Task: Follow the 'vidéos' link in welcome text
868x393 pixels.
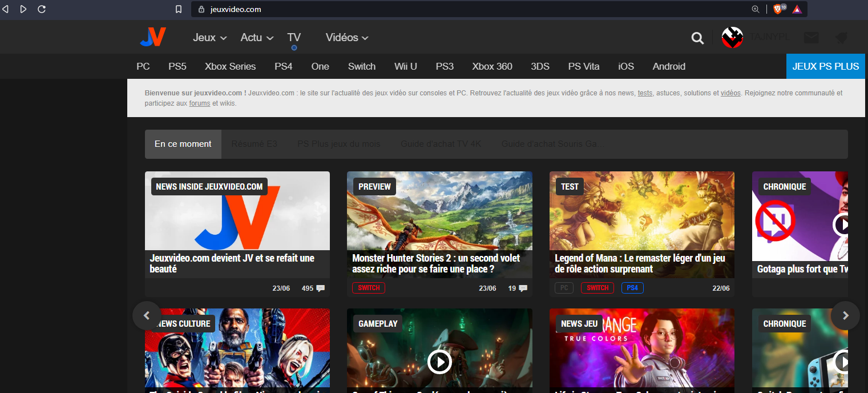Action: 730,93
